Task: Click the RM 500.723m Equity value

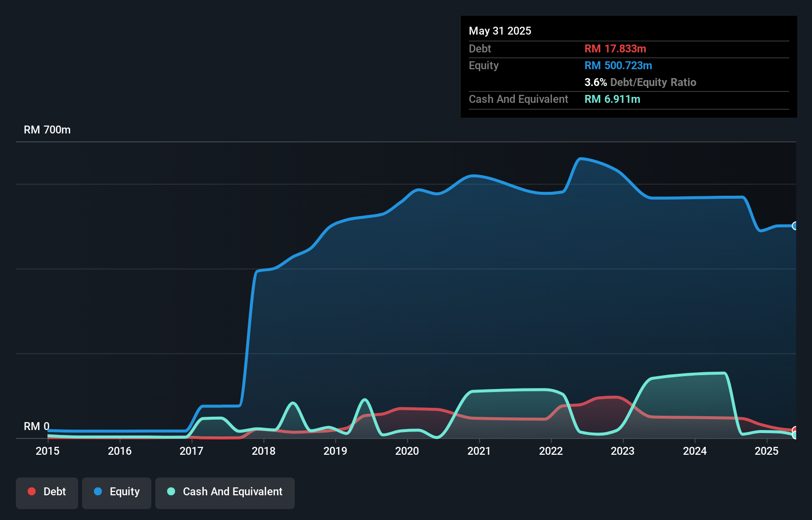Action: (618, 65)
